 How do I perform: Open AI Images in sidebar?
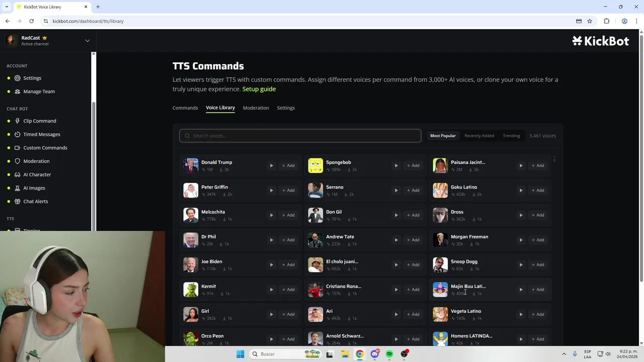34,188
